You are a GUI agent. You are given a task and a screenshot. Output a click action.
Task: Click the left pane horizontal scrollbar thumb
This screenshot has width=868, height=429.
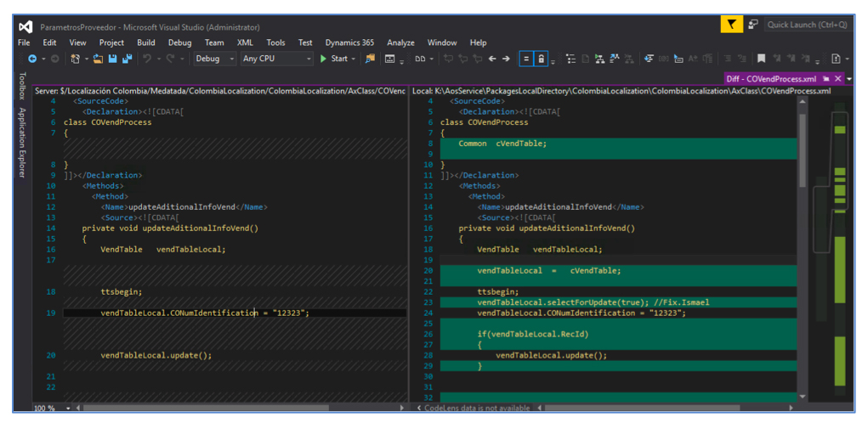click(206, 408)
